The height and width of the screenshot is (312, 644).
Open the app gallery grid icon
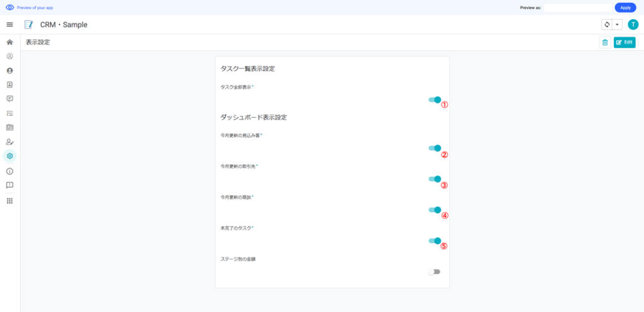10,201
